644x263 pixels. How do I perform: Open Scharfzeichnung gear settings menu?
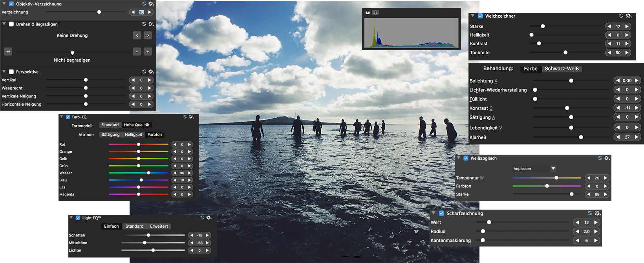point(598,213)
